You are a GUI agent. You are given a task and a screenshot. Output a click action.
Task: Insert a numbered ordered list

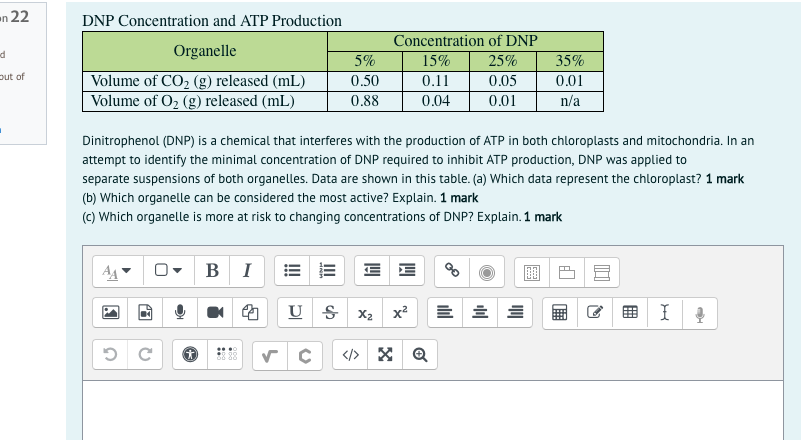coord(327,270)
